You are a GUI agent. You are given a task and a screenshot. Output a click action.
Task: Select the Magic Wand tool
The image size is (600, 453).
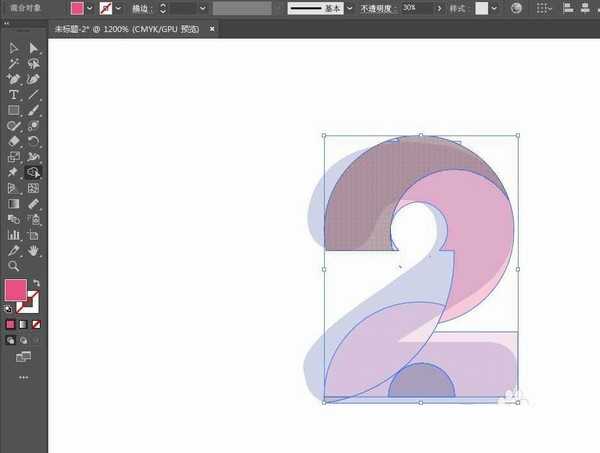point(14,63)
